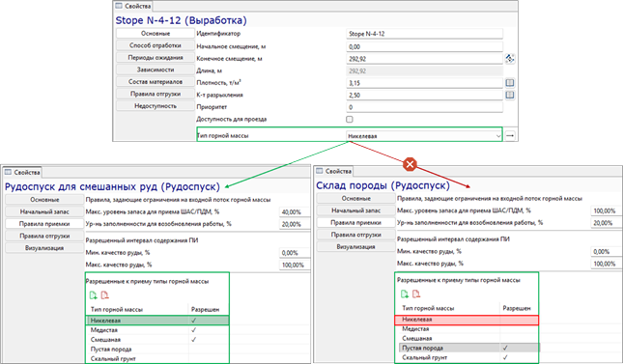Click Ур-нь заполненности field in Рудоспуск для смешанных руд

click(295, 224)
